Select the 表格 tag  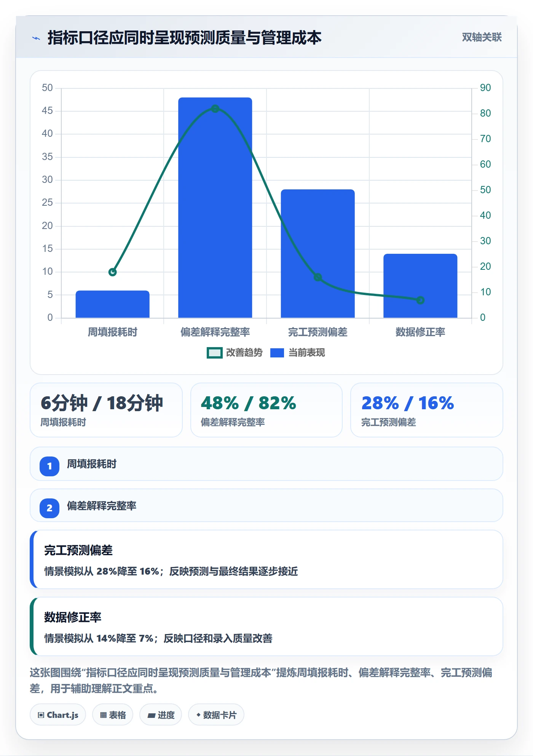[x=113, y=715]
